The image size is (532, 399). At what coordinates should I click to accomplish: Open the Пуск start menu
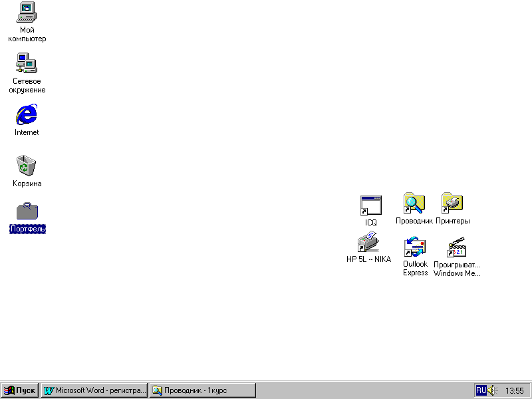(x=20, y=390)
